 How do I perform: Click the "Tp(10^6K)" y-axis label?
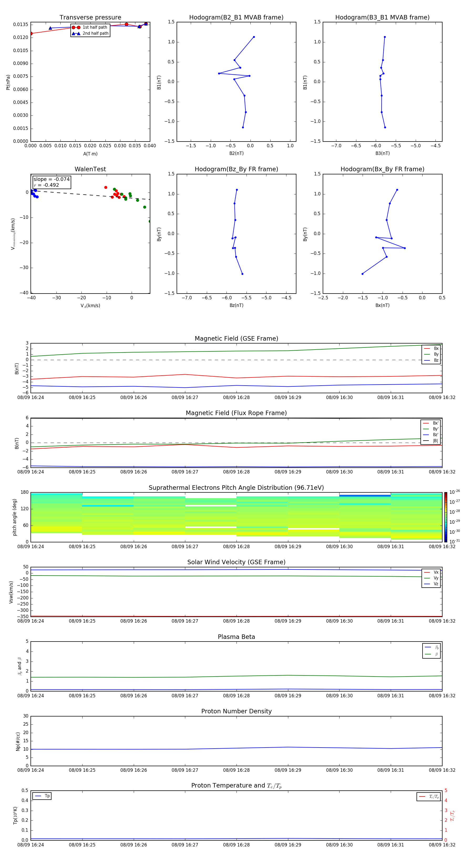pyautogui.click(x=15, y=815)
